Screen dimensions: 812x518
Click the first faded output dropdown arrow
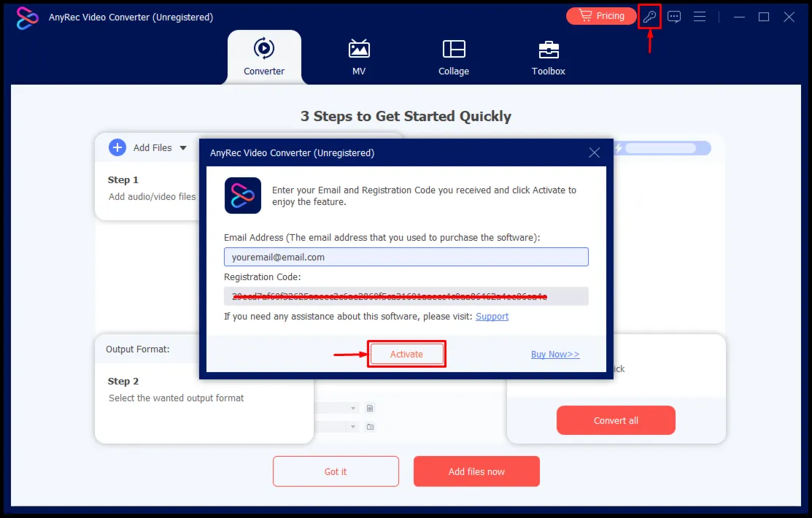click(x=353, y=408)
